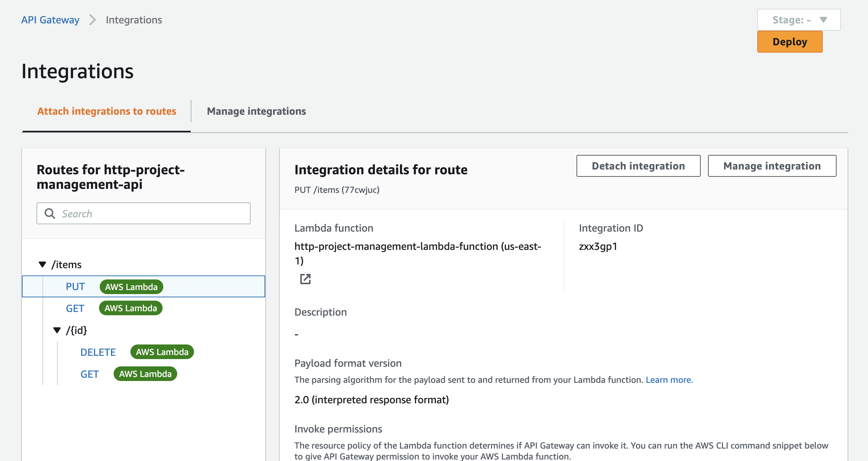Click Integrations breadcrumb text
The image size is (868, 461).
point(134,20)
